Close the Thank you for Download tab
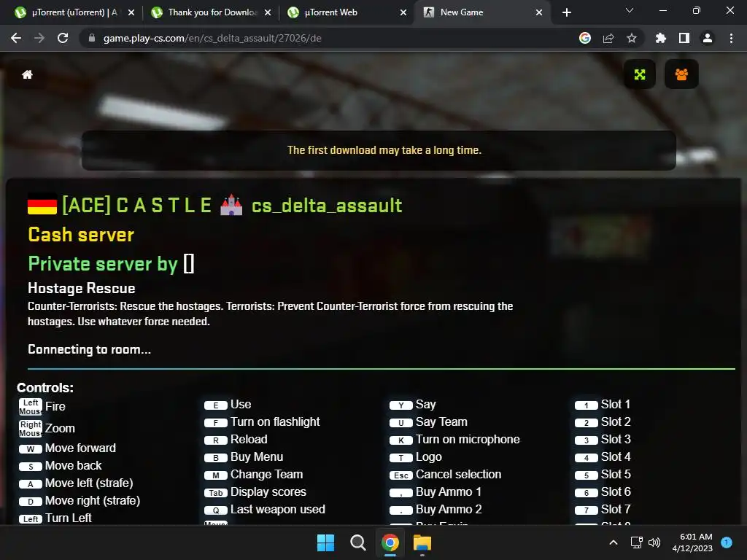 pyautogui.click(x=268, y=12)
